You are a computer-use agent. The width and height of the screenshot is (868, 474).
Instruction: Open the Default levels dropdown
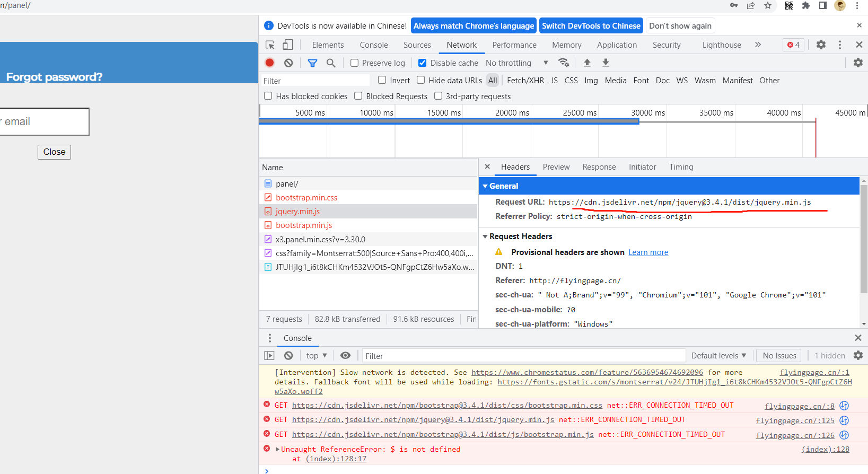(x=718, y=356)
